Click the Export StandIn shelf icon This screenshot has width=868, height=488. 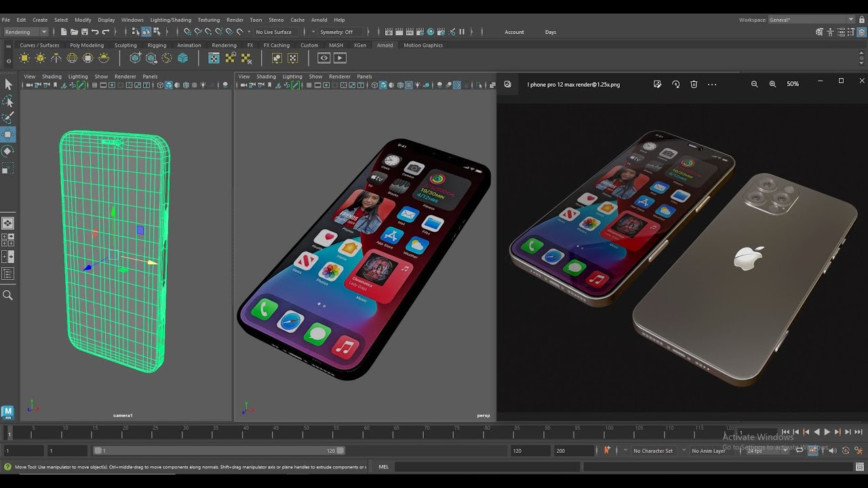151,58
